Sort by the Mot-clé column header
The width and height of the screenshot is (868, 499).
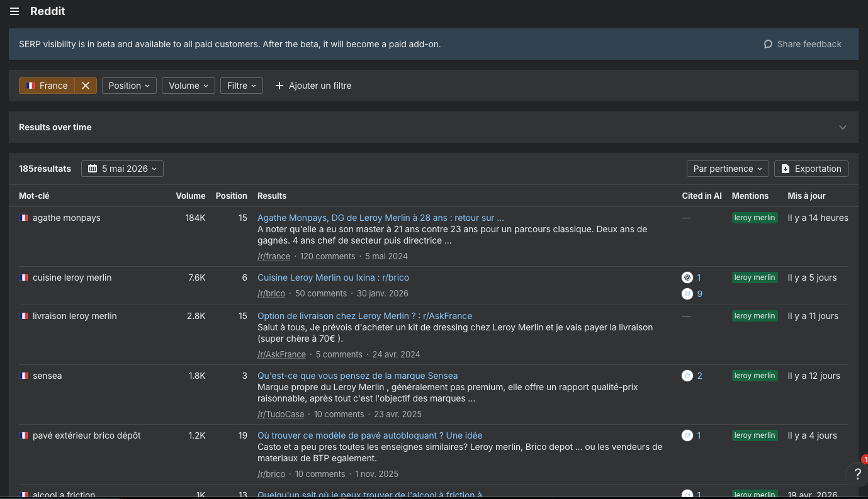(x=34, y=196)
